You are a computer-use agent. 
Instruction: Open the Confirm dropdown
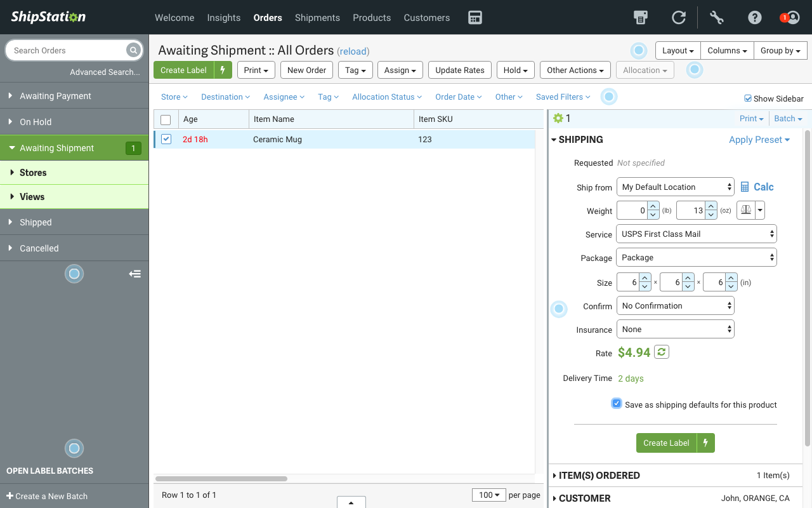[675, 305]
